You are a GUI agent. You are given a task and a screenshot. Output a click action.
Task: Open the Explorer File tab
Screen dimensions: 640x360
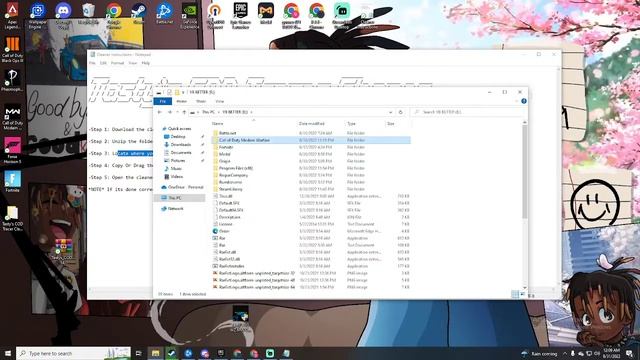(162, 101)
